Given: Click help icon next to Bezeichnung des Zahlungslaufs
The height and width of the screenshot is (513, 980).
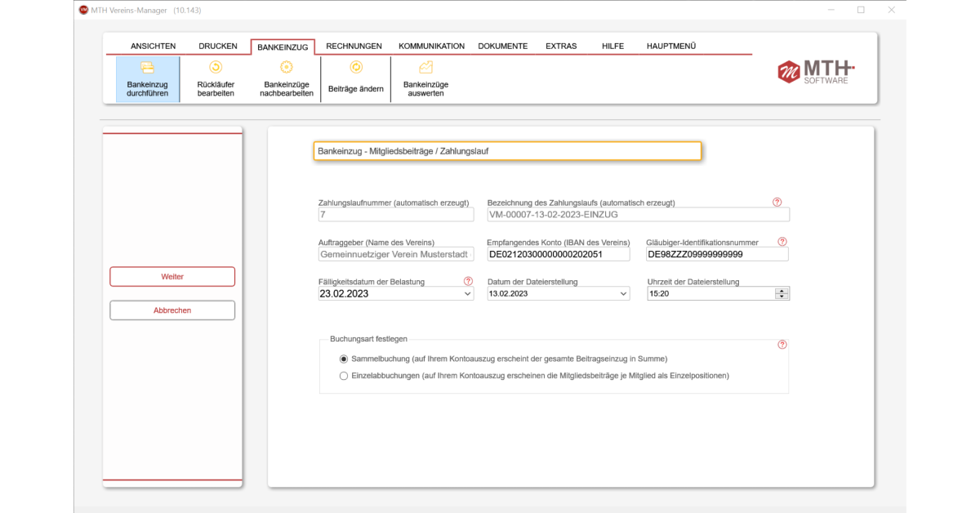Looking at the screenshot, I should pyautogui.click(x=777, y=202).
